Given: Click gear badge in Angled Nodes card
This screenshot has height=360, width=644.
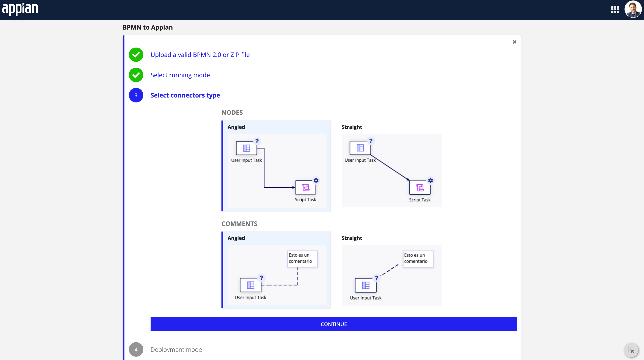Looking at the screenshot, I should tap(316, 180).
